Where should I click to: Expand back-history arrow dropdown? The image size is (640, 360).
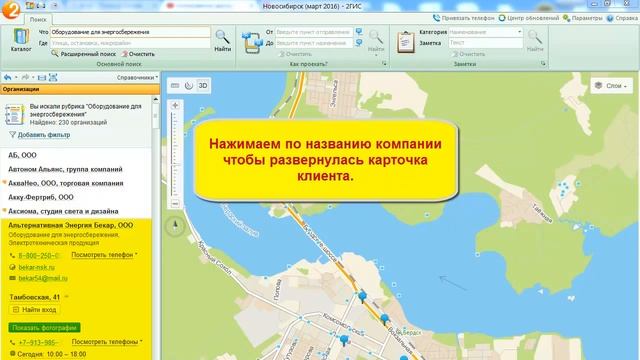click(x=16, y=77)
